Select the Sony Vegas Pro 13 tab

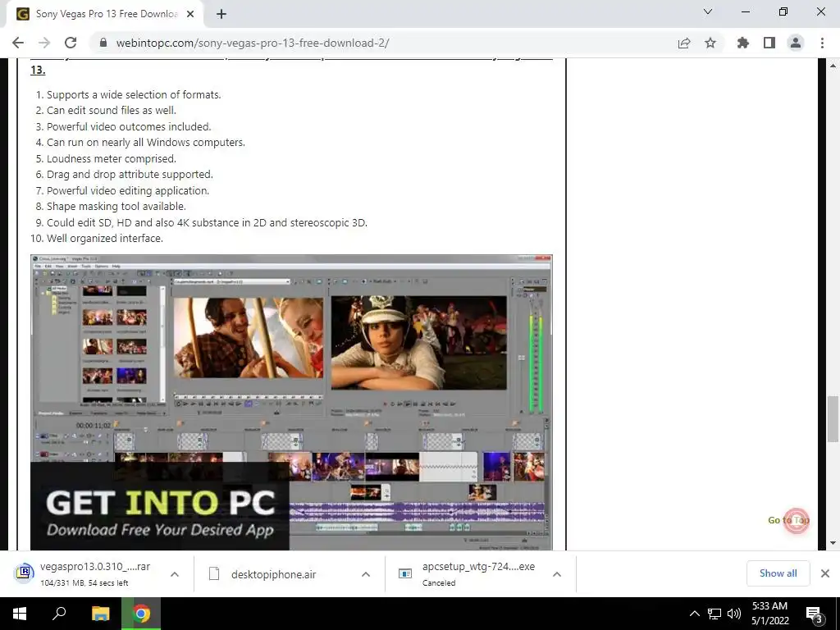[105, 15]
